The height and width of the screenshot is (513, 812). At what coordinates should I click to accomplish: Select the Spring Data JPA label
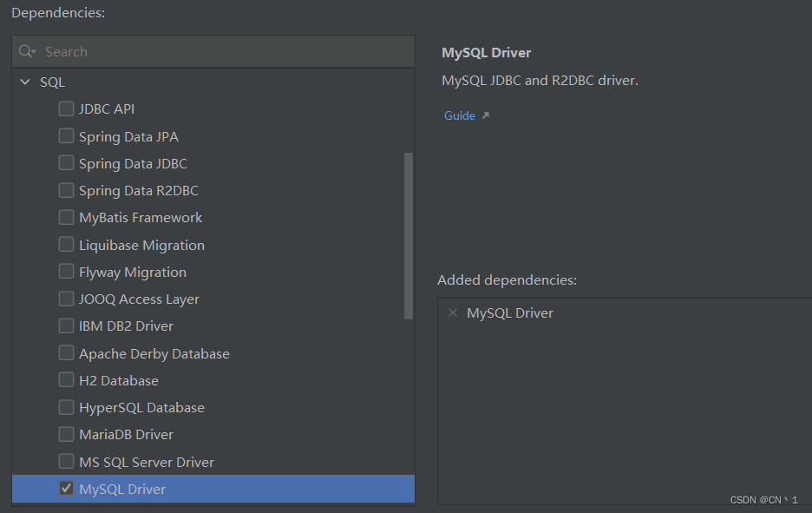click(128, 137)
